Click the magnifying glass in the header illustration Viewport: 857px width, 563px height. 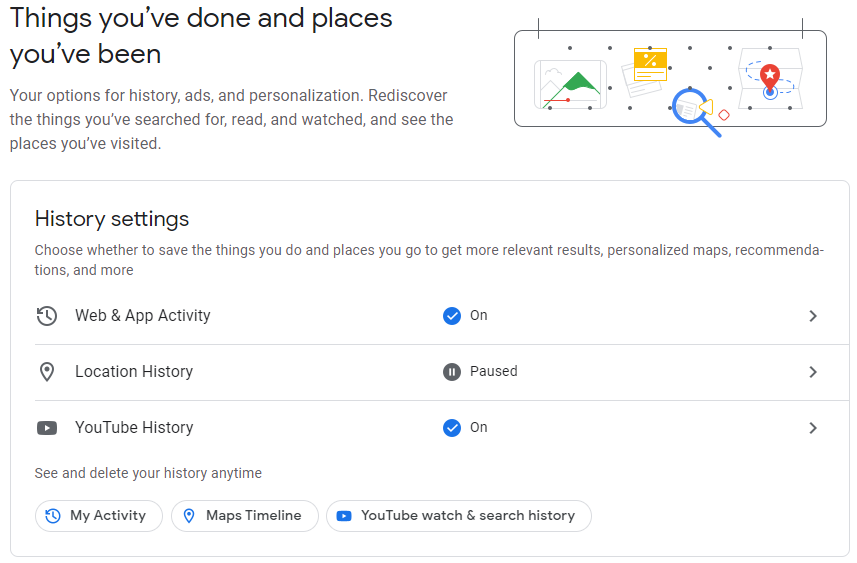point(695,112)
